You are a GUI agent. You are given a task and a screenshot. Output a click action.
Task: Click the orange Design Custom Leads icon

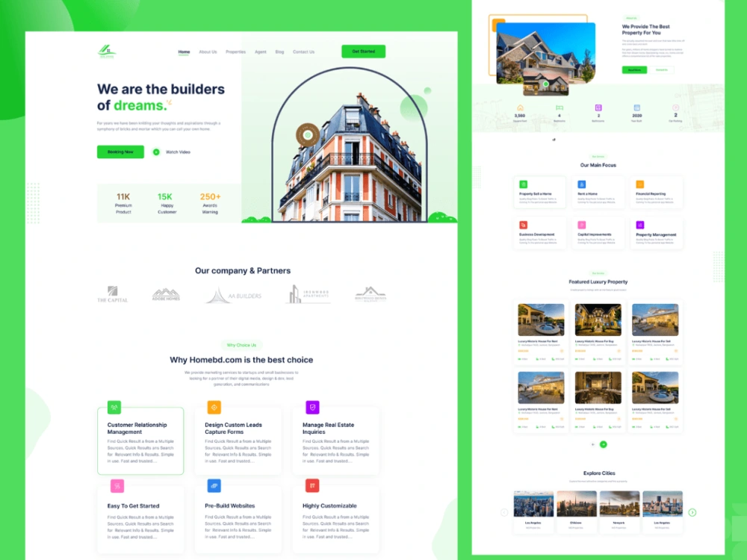click(x=214, y=408)
